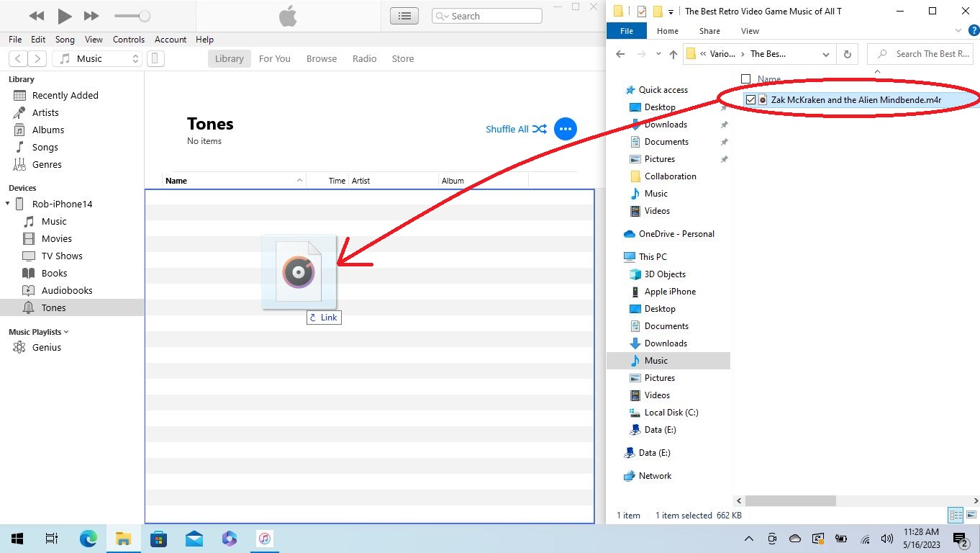Open the Share ribbon tab in Explorer
Screen dimensions: 980x553
(x=709, y=31)
